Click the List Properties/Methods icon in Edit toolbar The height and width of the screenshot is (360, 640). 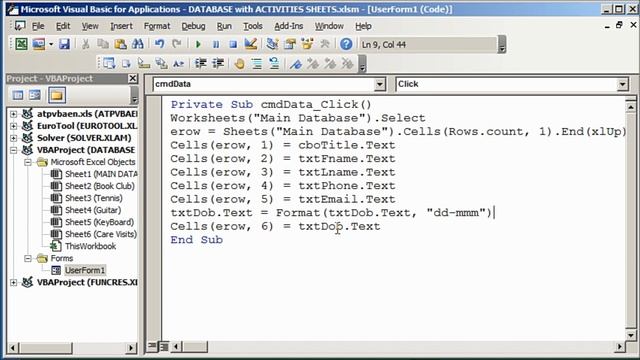click(x=109, y=63)
